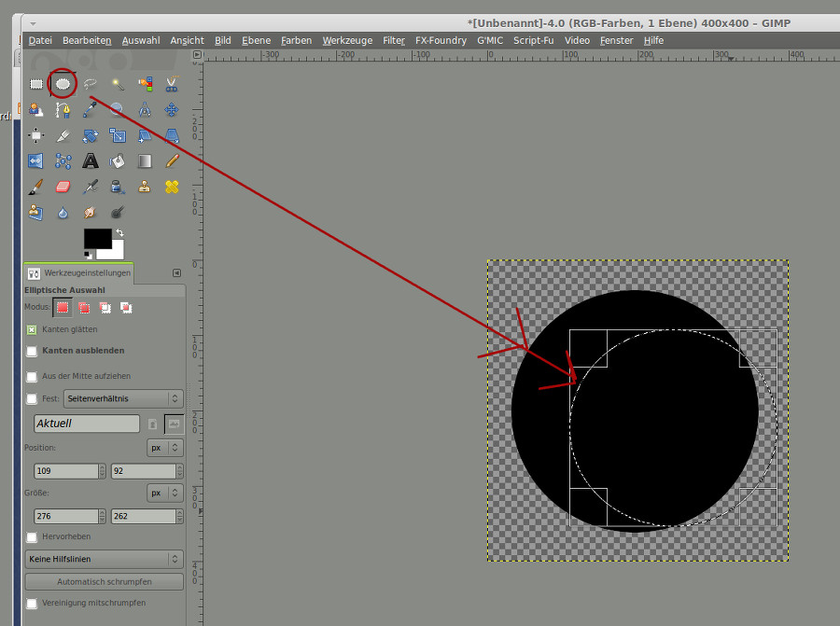Select the Ellipse Select tool
The image size is (840, 626).
pyautogui.click(x=63, y=84)
